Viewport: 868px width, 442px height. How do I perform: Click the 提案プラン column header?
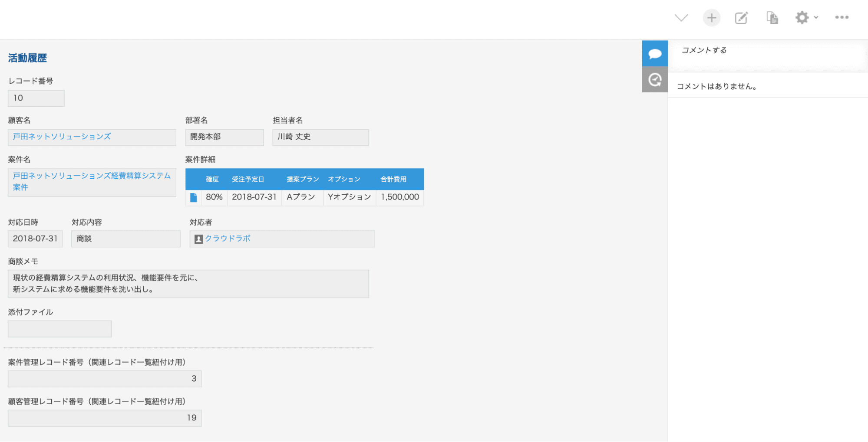coord(303,179)
